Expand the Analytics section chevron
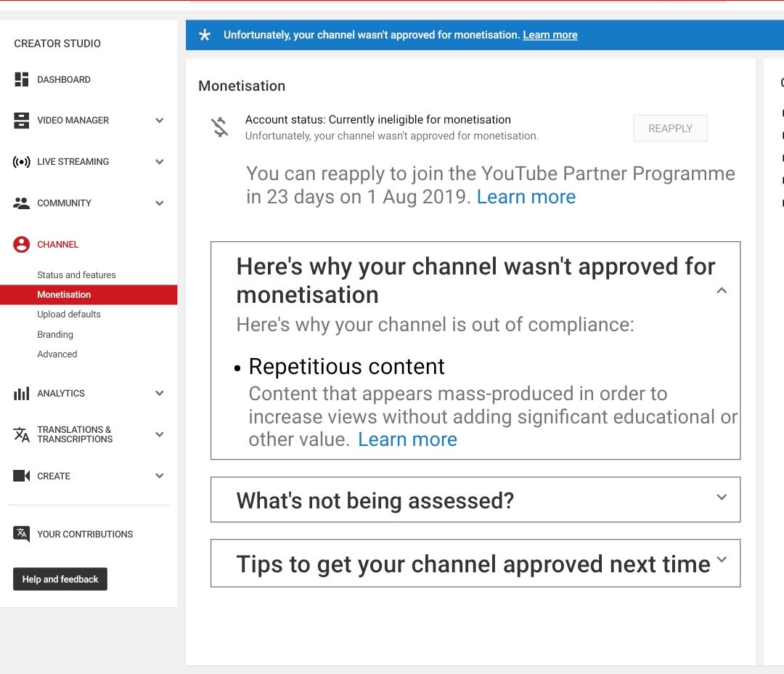 [160, 394]
